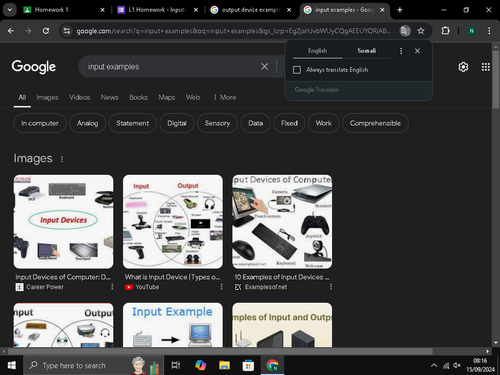Open the News search tab
500x375 pixels.
pyautogui.click(x=110, y=97)
